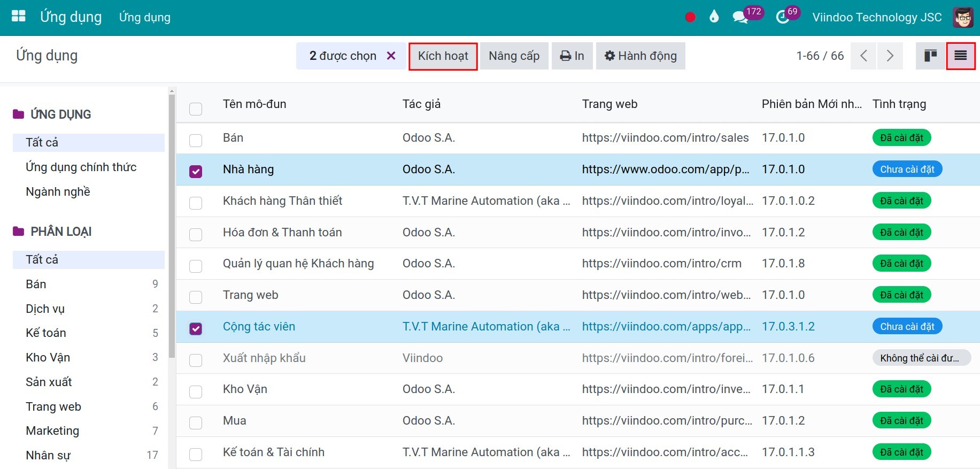The image size is (980, 469).
Task: Clear the 2 selected records
Action: (x=391, y=56)
